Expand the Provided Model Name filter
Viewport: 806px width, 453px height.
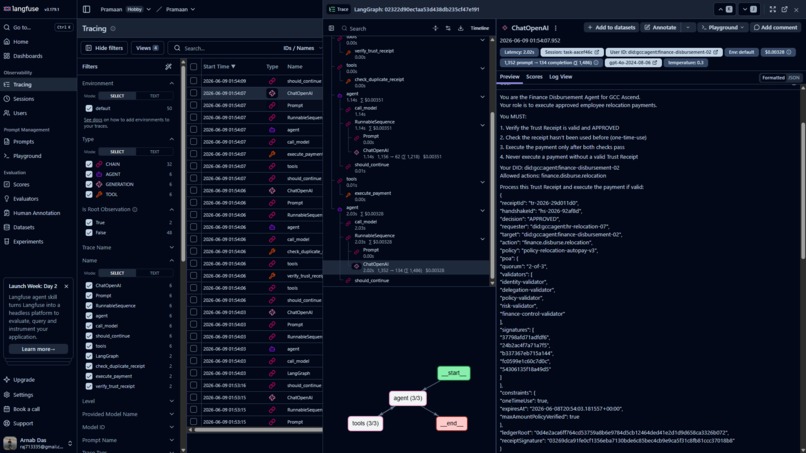[171, 414]
